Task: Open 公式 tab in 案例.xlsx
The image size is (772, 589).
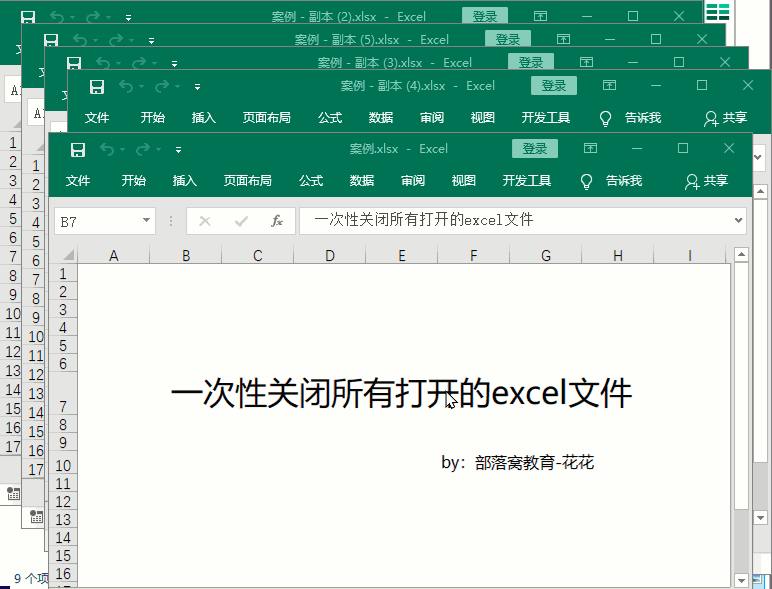Action: click(x=311, y=181)
